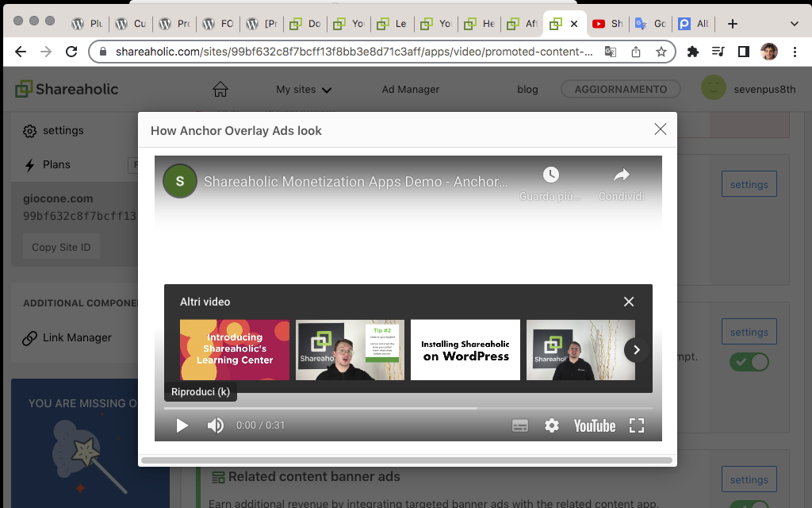Click Guarda più tardi clock icon
812x508 pixels.
click(550, 175)
